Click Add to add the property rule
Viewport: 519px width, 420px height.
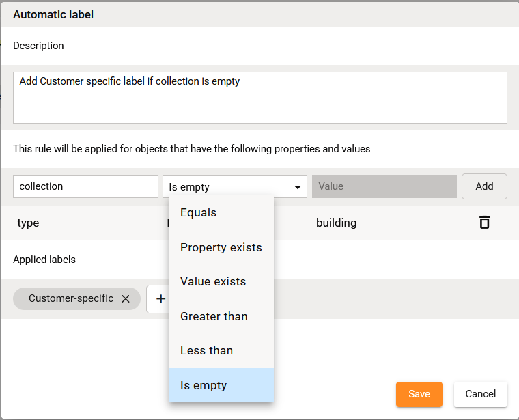point(484,186)
